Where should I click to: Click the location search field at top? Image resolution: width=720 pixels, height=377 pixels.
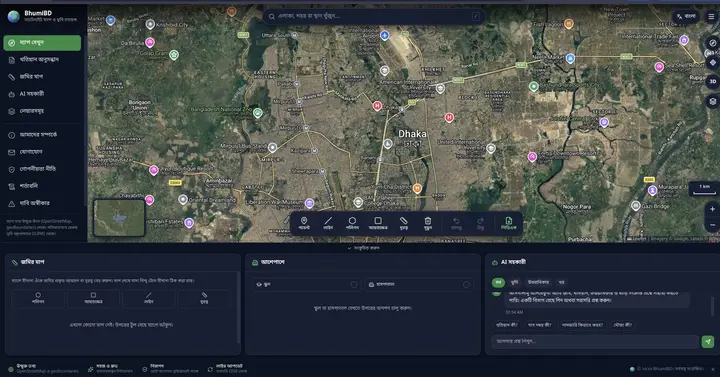(x=374, y=17)
